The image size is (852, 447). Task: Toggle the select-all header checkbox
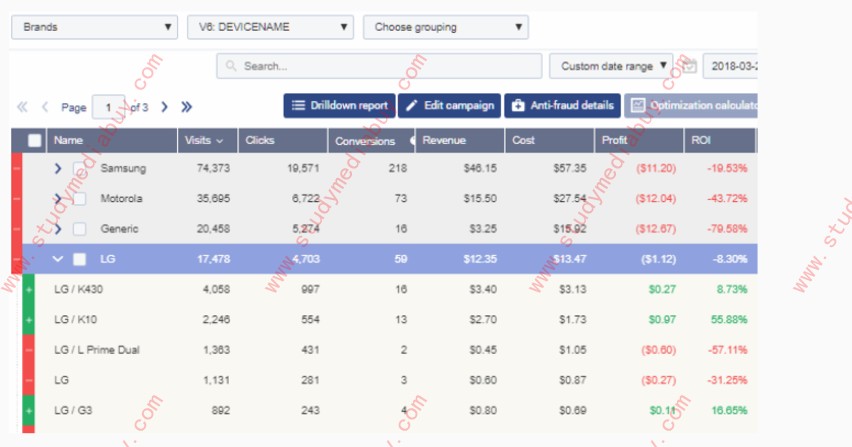pos(34,141)
